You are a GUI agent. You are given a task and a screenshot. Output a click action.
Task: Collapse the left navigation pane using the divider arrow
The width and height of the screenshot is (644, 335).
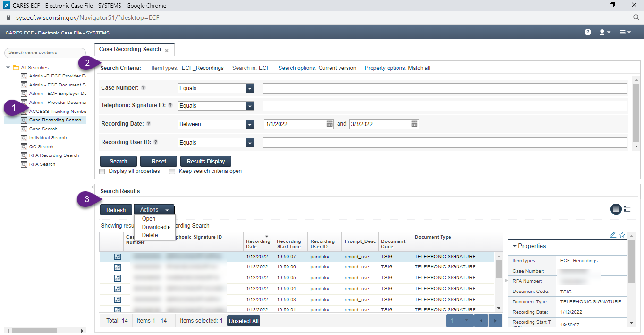[92, 187]
